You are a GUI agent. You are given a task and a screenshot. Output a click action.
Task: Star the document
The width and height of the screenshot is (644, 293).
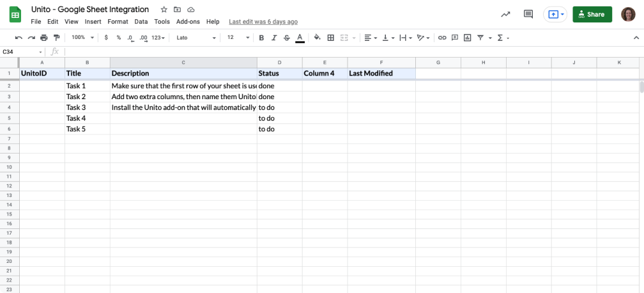[164, 10]
